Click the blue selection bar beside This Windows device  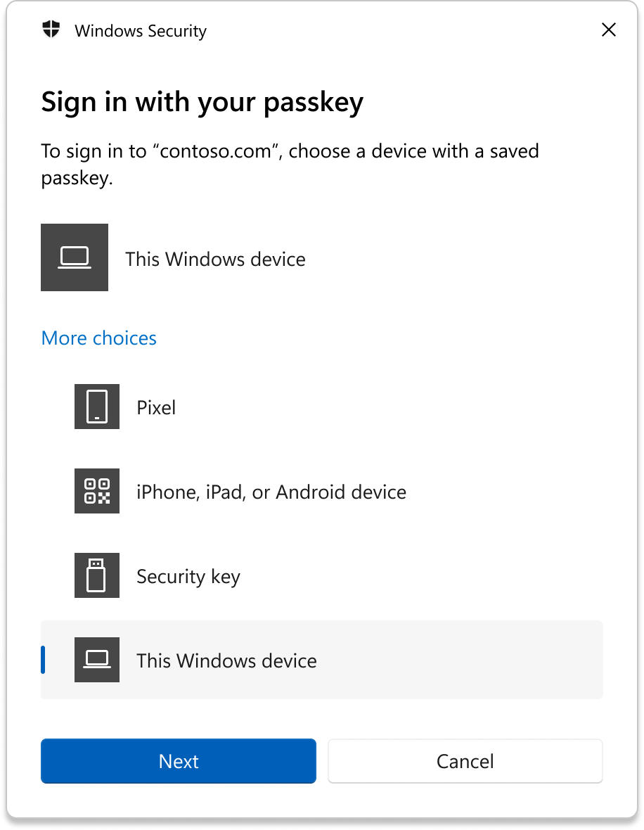pyautogui.click(x=44, y=660)
